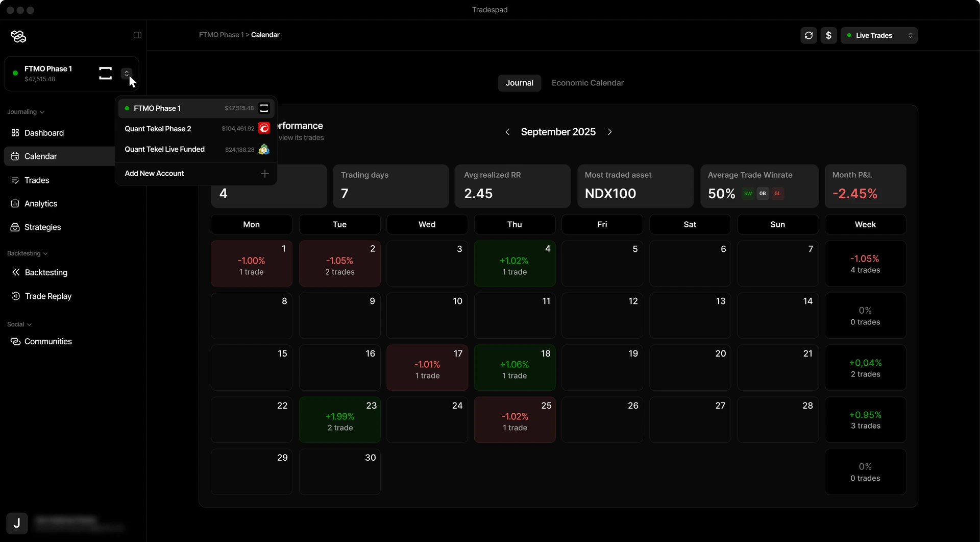Click the red cTrader icon on Quant Tekel Phase 2
Image resolution: width=980 pixels, height=542 pixels.
[264, 128]
